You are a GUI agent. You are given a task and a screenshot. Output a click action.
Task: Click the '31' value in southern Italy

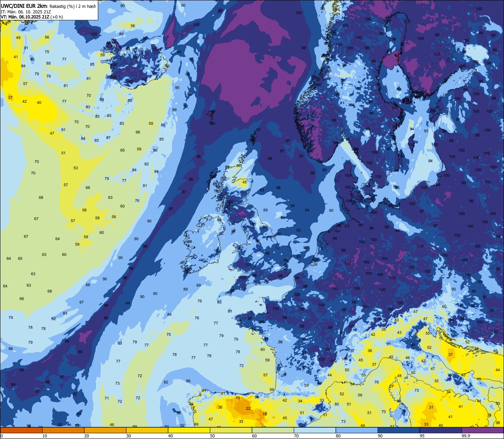tap(431, 408)
